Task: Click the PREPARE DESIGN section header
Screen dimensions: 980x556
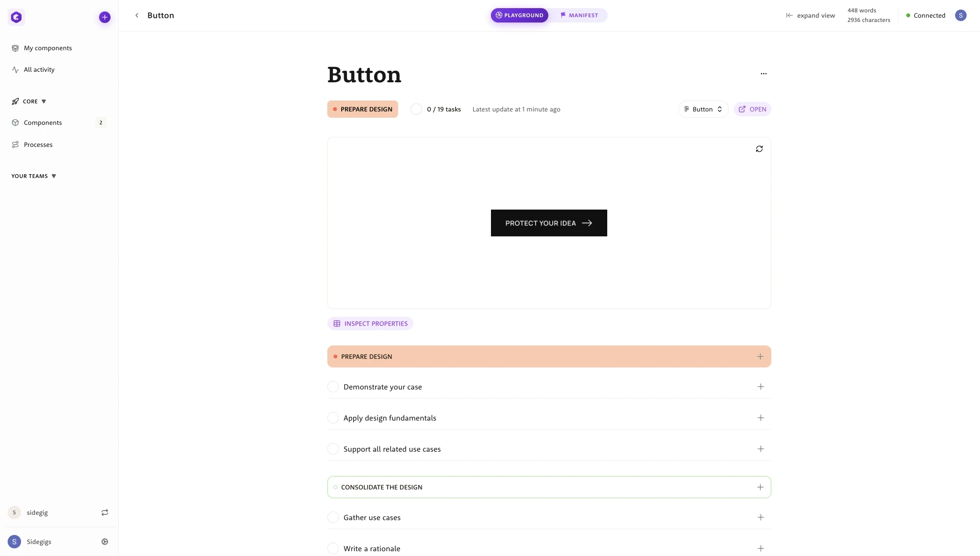Action: pyautogui.click(x=549, y=356)
